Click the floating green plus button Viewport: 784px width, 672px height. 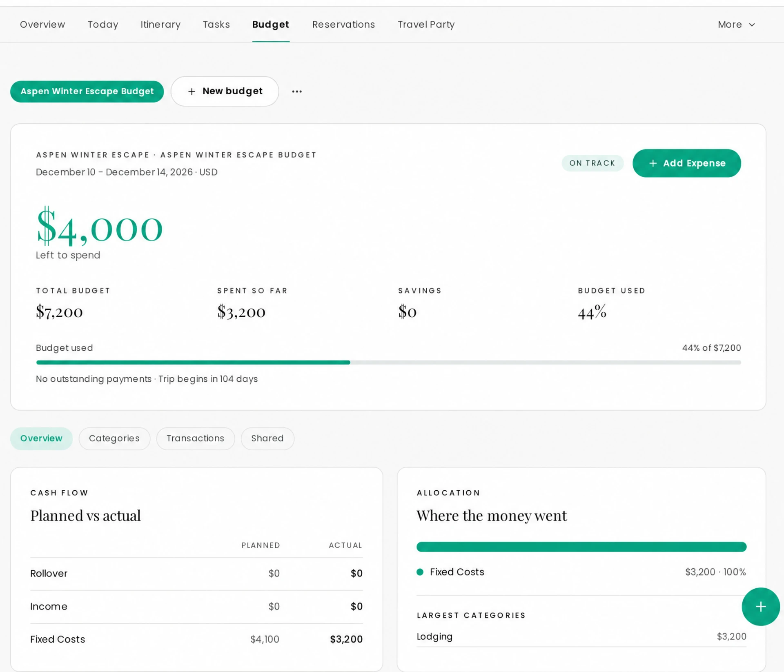pos(760,606)
